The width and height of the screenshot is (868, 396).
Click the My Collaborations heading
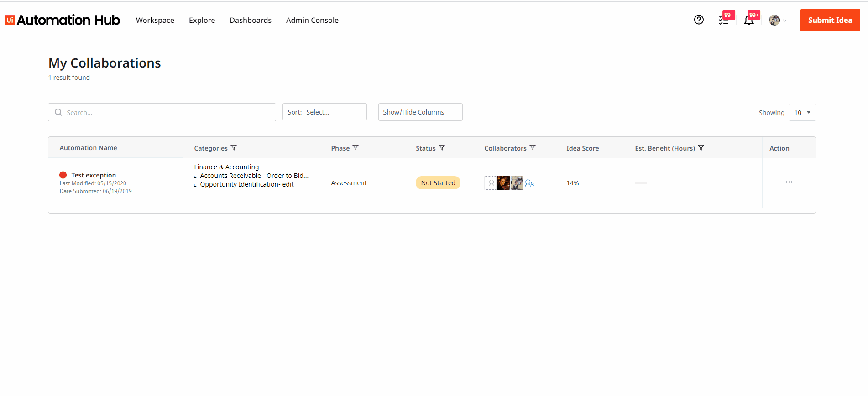[105, 63]
